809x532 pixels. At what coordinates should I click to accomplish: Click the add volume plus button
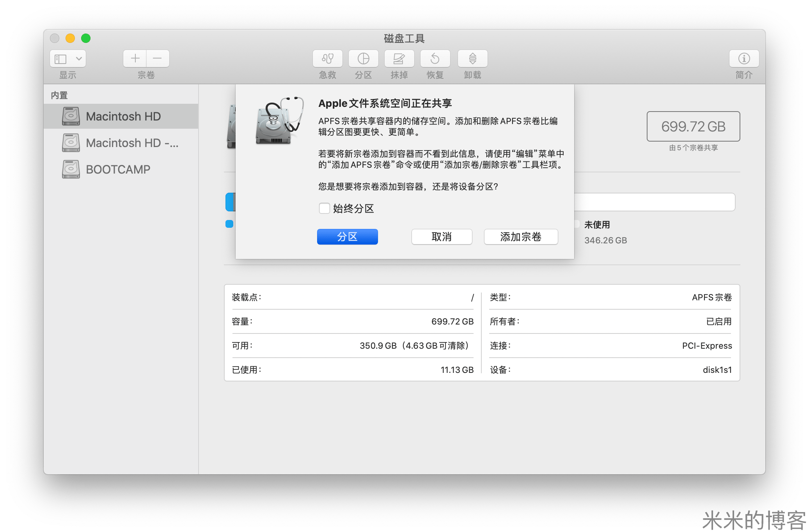point(135,59)
